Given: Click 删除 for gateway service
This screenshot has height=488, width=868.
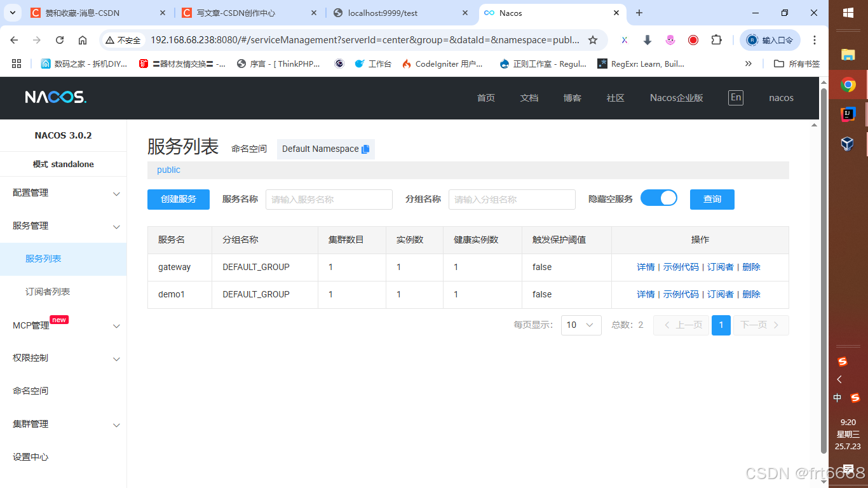Looking at the screenshot, I should tap(751, 268).
